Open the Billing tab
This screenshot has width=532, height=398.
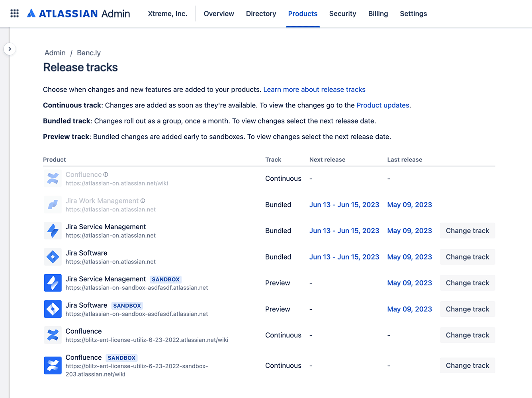pyautogui.click(x=378, y=14)
